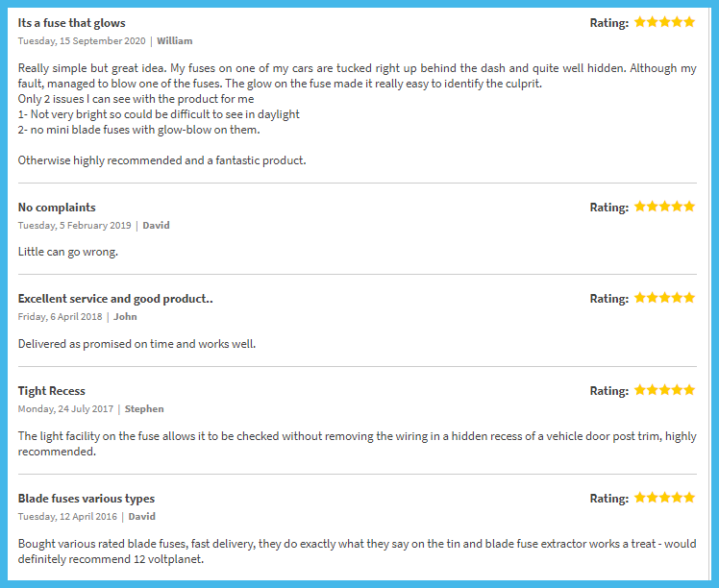The image size is (719, 588).
Task: Click the 'No complaints' review heading
Action: tap(57, 208)
